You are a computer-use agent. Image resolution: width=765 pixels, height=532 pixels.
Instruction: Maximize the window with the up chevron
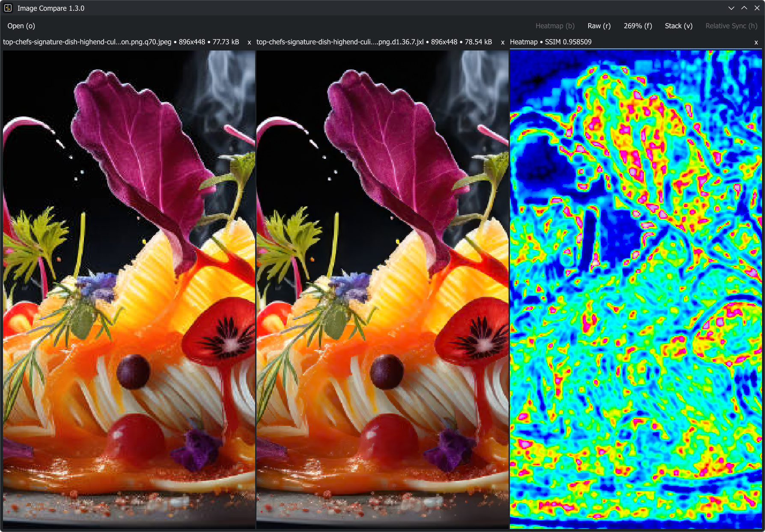(744, 8)
